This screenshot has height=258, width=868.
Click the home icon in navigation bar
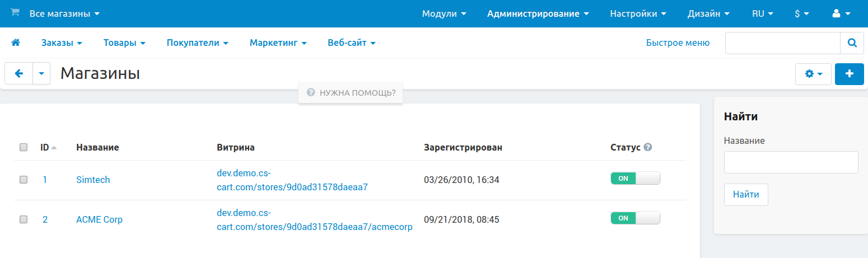(16, 43)
